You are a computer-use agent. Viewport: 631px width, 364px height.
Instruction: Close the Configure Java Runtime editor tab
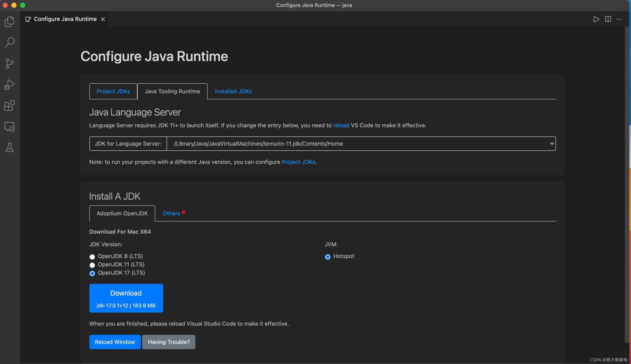click(x=103, y=19)
